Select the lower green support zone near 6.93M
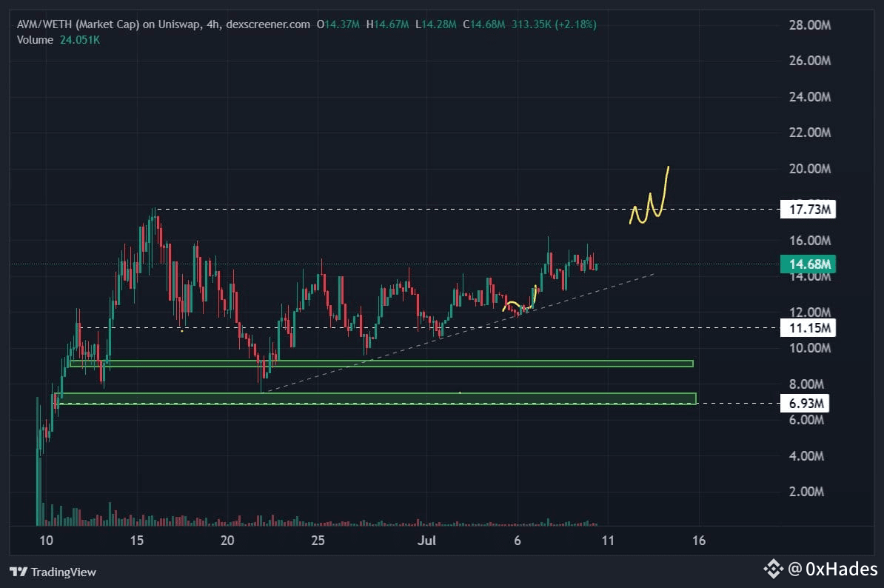 (x=378, y=398)
